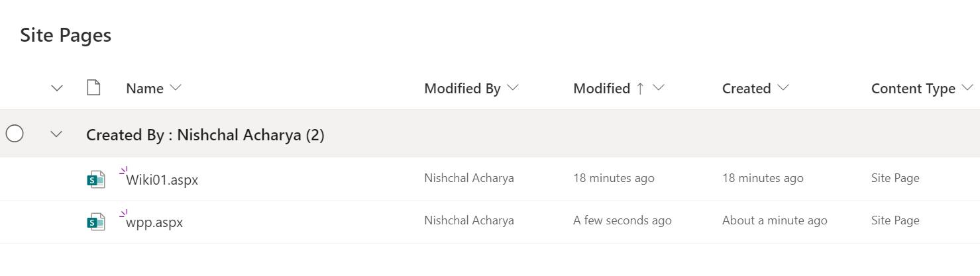Open the Wiki01.aspx page
Viewport: 980px width, 276px height.
(x=162, y=180)
